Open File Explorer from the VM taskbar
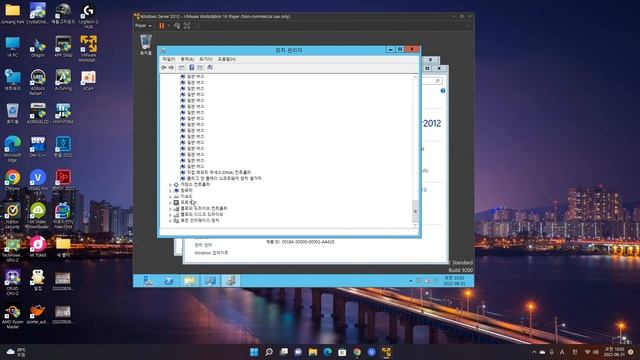This screenshot has height=360, width=640. tap(189, 281)
